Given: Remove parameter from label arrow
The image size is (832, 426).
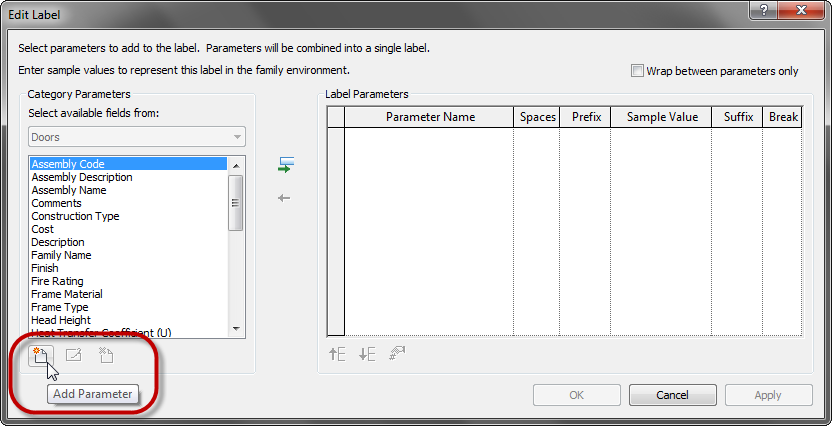Looking at the screenshot, I should coord(284,198).
